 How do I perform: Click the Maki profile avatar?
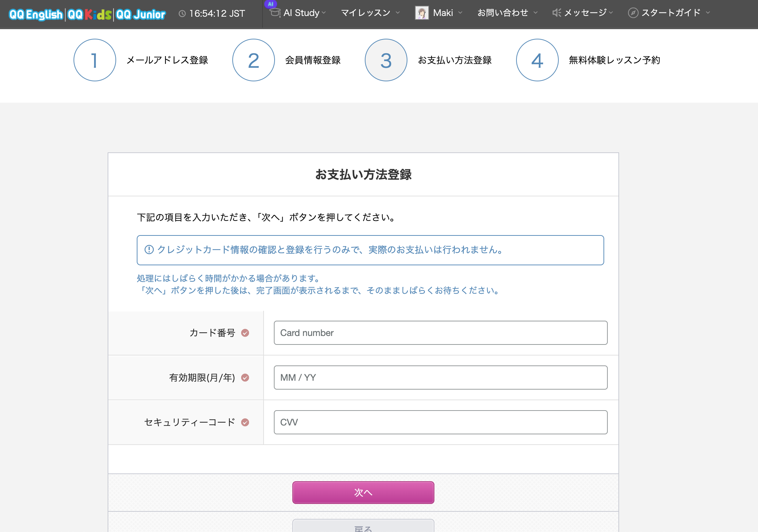pyautogui.click(x=422, y=13)
